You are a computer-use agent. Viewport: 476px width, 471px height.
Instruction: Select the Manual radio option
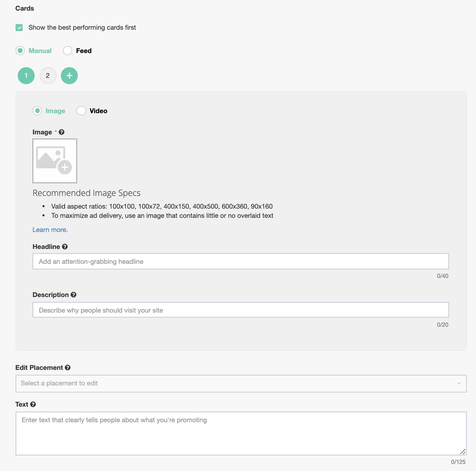pos(21,51)
